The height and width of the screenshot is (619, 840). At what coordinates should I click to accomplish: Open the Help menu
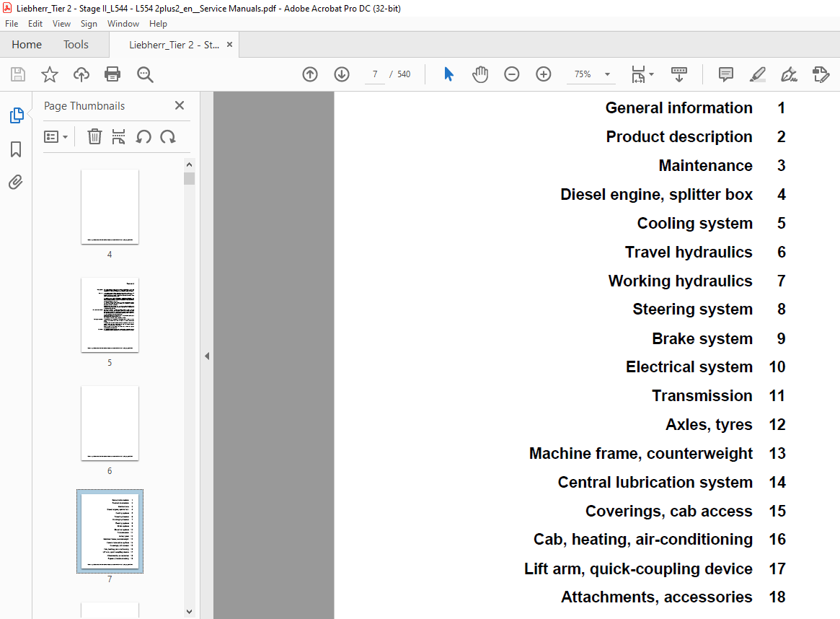point(158,24)
